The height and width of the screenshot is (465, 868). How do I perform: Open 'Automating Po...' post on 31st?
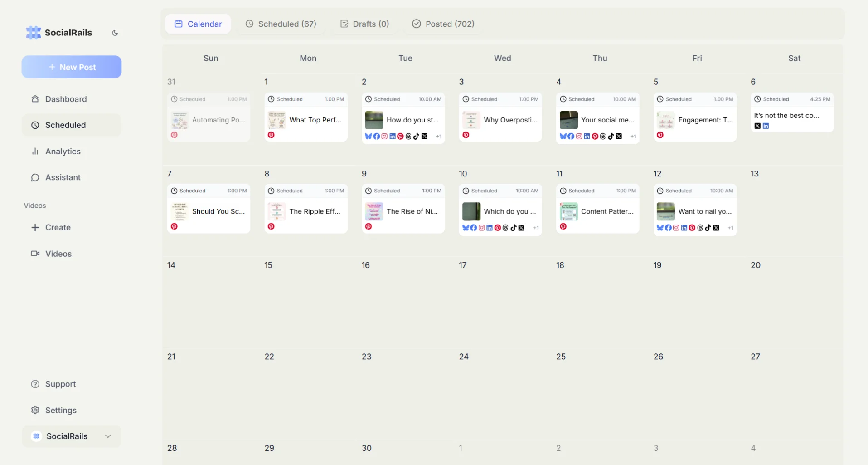point(209,117)
